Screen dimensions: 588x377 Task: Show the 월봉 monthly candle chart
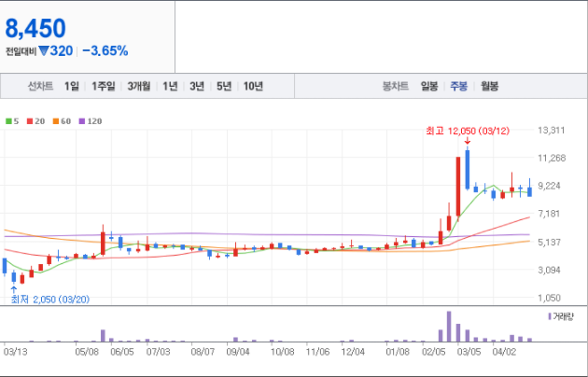click(490, 86)
